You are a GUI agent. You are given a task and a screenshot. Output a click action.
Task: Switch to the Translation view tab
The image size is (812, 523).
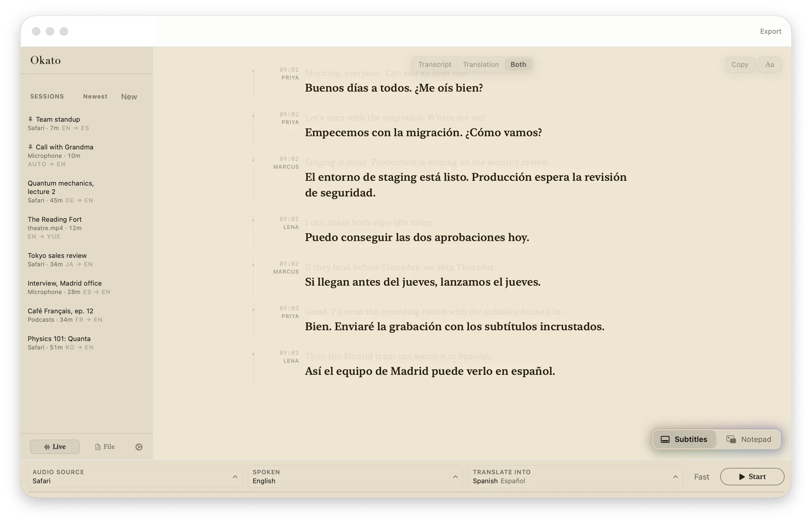[481, 65]
